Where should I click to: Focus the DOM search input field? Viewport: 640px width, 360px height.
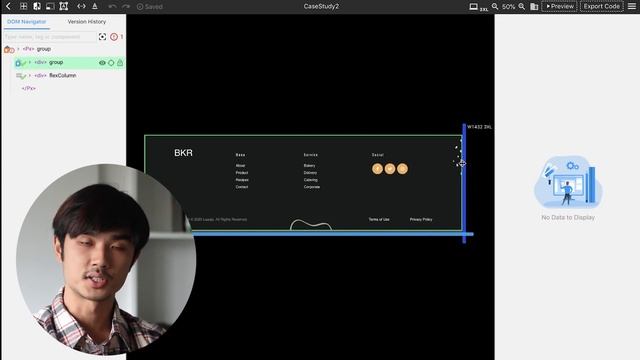(50, 37)
